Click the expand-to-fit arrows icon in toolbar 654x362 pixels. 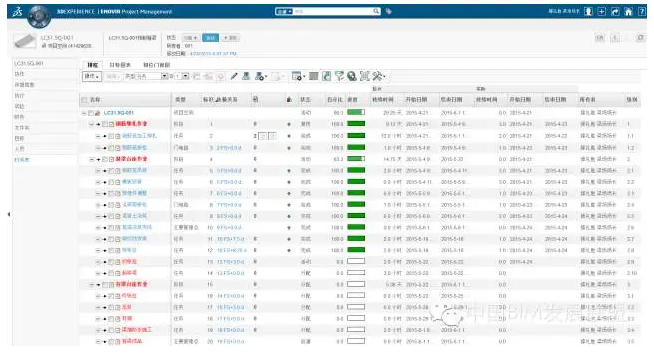pos(365,76)
